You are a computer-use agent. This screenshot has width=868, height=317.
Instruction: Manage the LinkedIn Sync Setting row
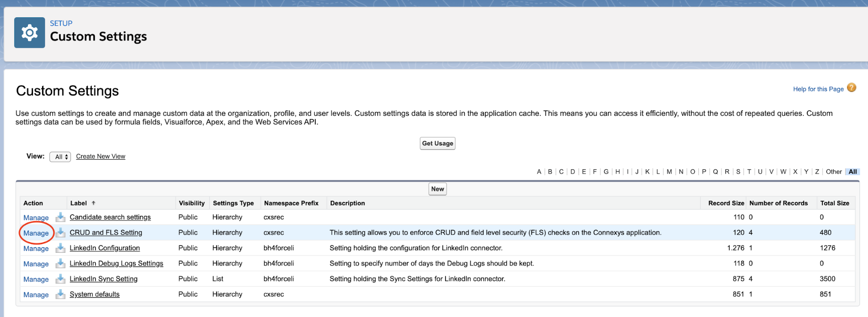click(x=36, y=279)
